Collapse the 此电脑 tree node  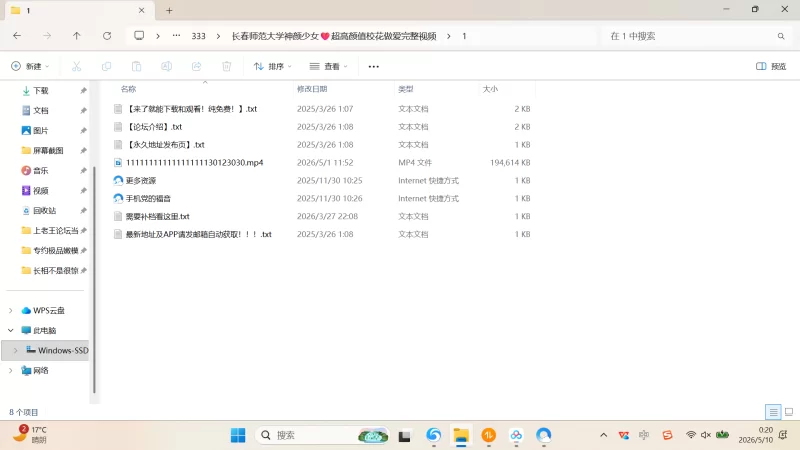[x=11, y=330]
